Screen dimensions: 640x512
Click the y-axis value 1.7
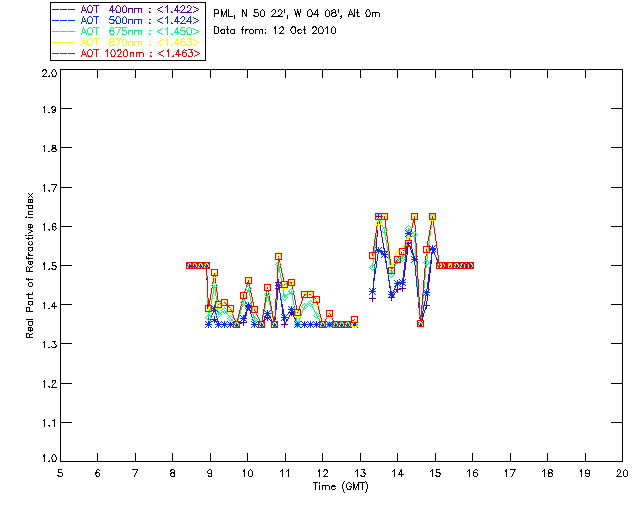(49, 188)
